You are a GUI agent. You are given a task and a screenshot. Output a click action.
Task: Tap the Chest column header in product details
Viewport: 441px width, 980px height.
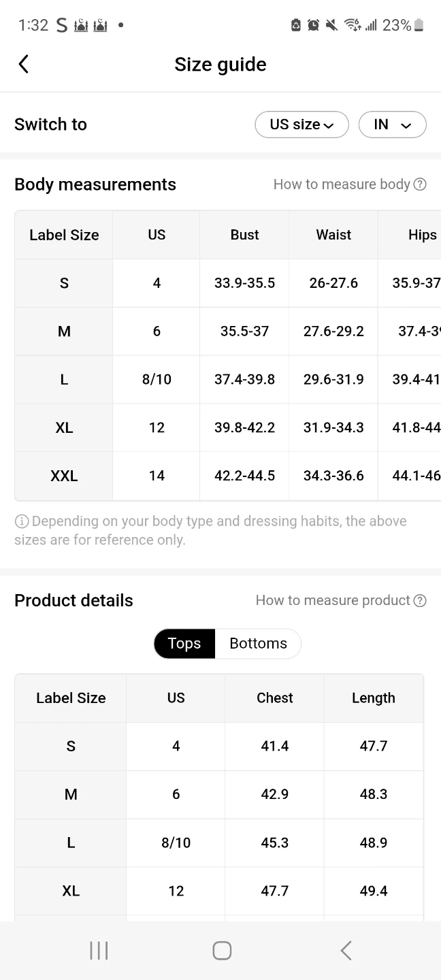coord(274,698)
